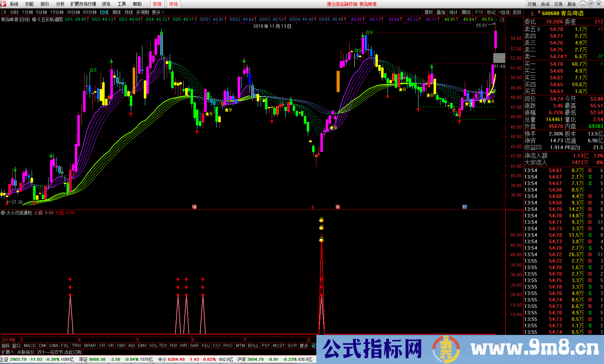Screen dimensions: 604x364
Task: Open the 报价 menu
Action: [45, 4]
